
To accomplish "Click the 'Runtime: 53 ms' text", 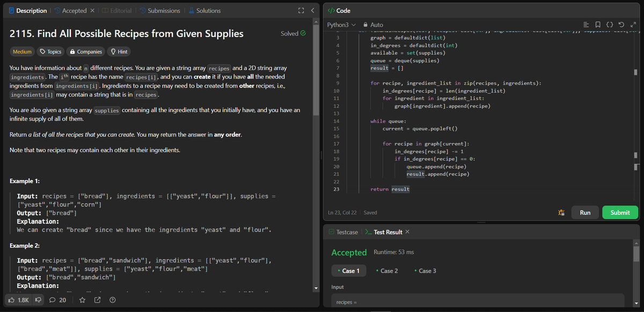I will (393, 252).
